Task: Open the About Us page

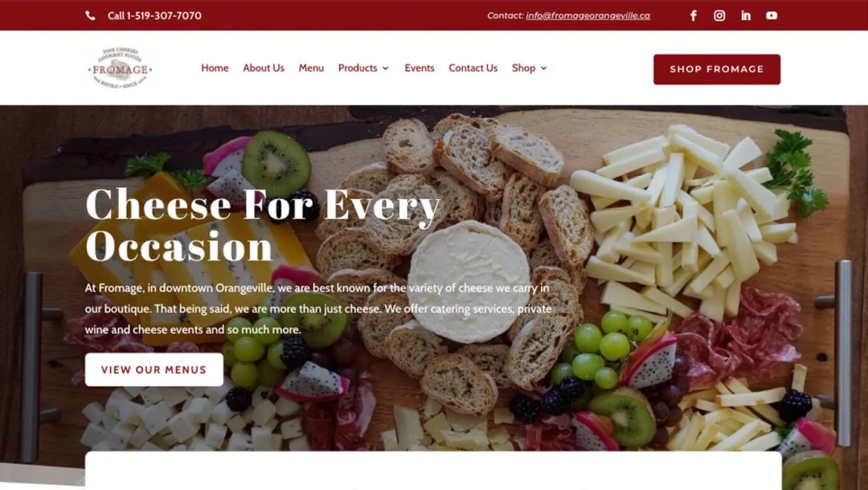Action: [x=264, y=68]
